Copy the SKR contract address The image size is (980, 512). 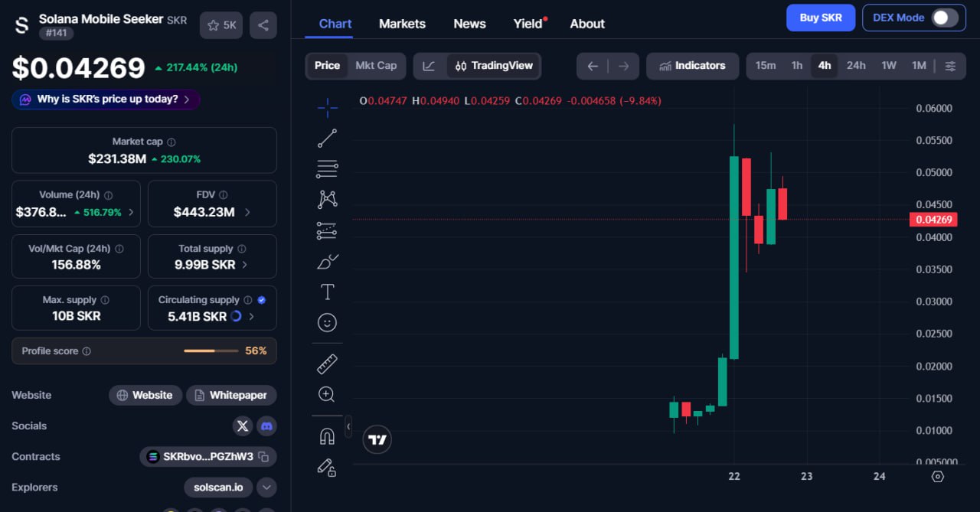pos(263,457)
